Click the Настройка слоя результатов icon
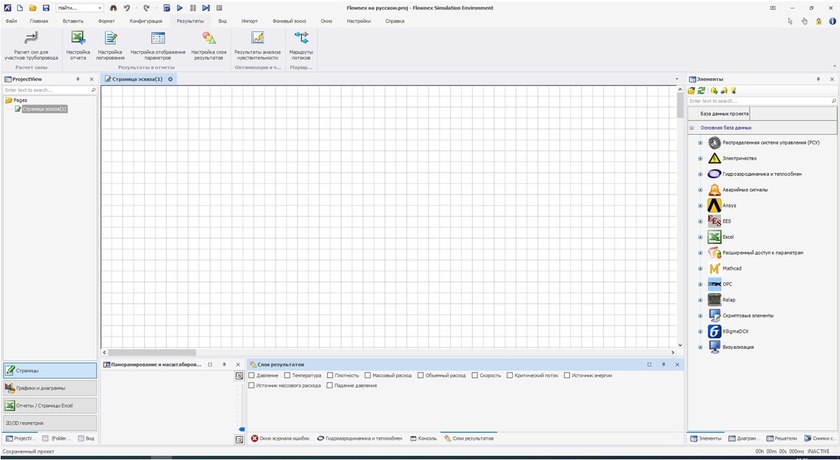Screen dimensions: 840x460 pos(208,39)
